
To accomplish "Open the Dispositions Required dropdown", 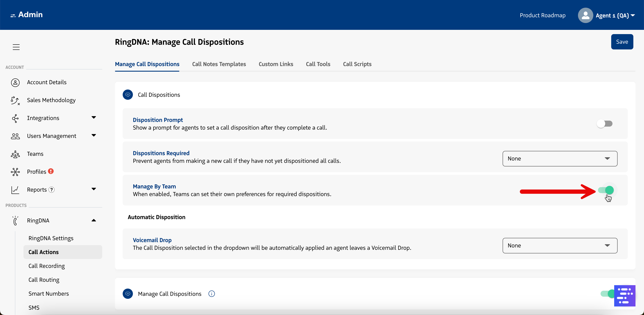I will (x=559, y=159).
